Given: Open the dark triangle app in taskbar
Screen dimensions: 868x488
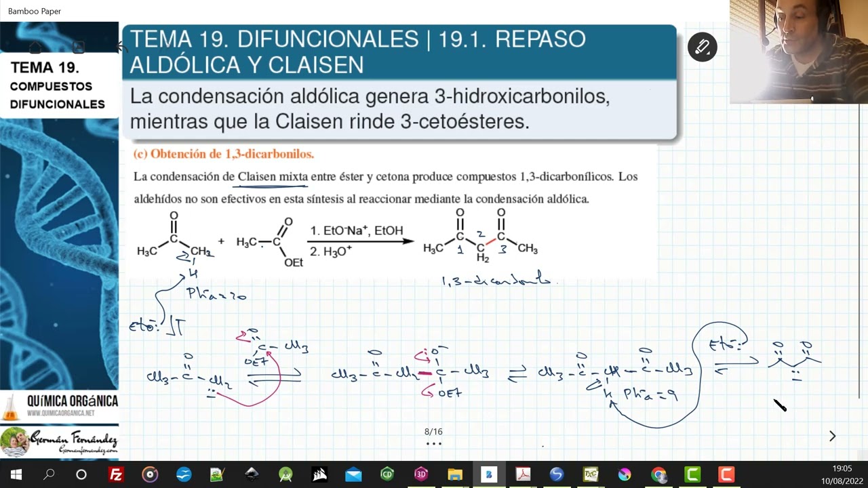Looking at the screenshot, I should [x=252, y=474].
